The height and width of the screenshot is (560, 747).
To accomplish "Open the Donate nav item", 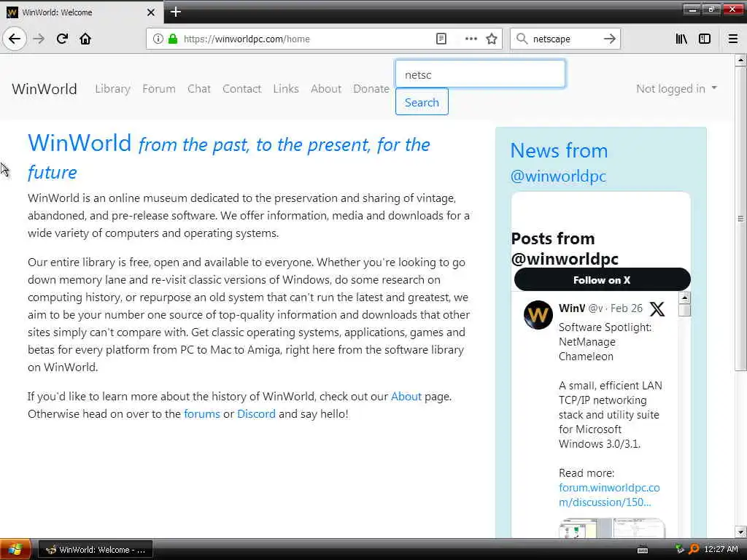I will [371, 88].
